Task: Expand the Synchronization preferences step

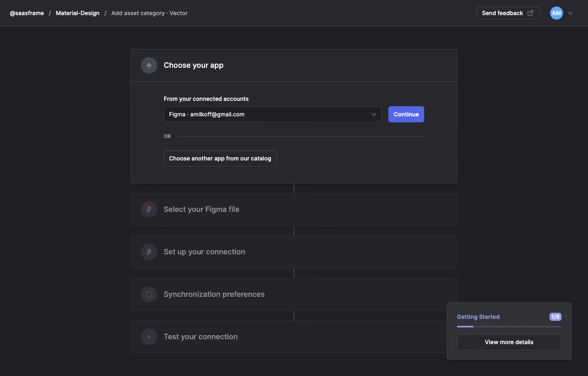Action: tap(294, 294)
